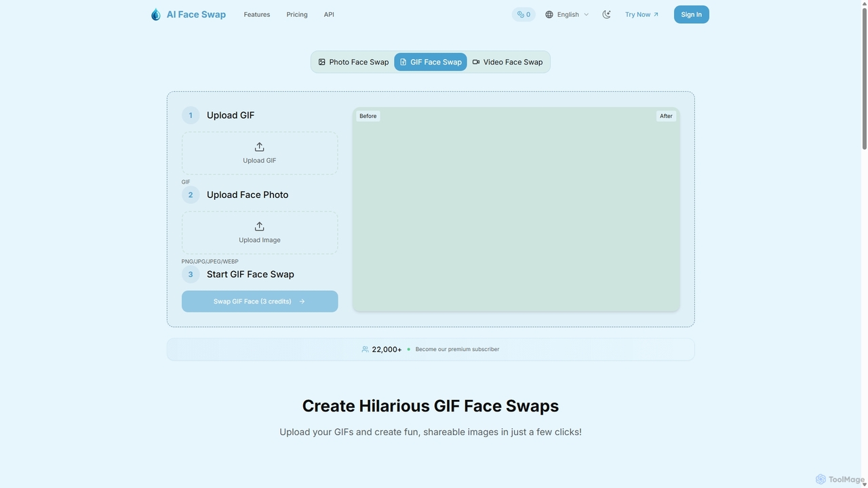Screen dimensions: 868x488
Task: Click the Start GIF Face Swap heading
Action: 250,274
